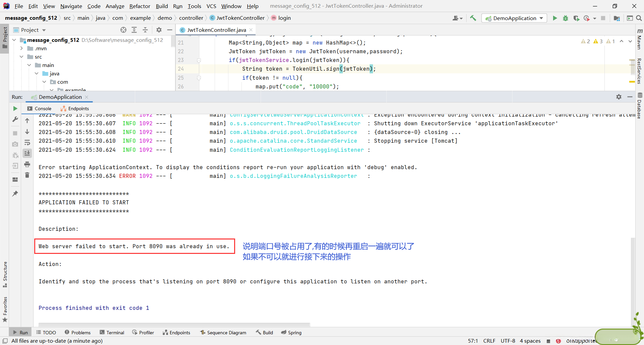Build the project with the hammer icon
The height and width of the screenshot is (345, 644).
[473, 18]
